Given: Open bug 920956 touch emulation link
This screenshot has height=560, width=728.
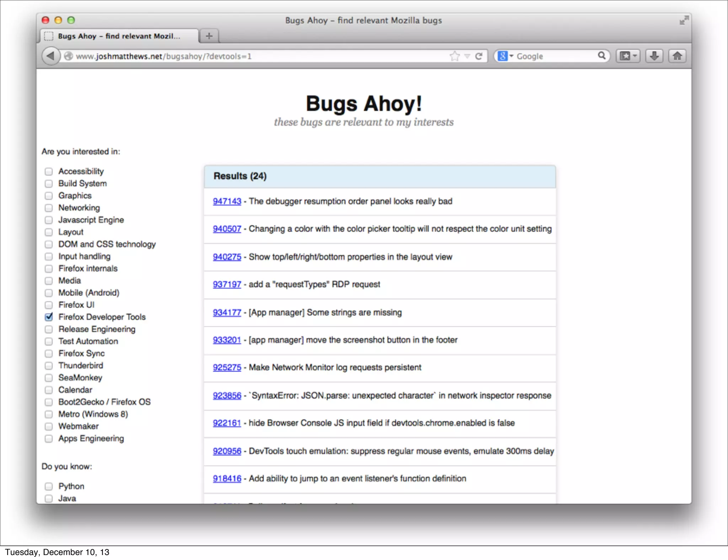Looking at the screenshot, I should click(x=227, y=451).
